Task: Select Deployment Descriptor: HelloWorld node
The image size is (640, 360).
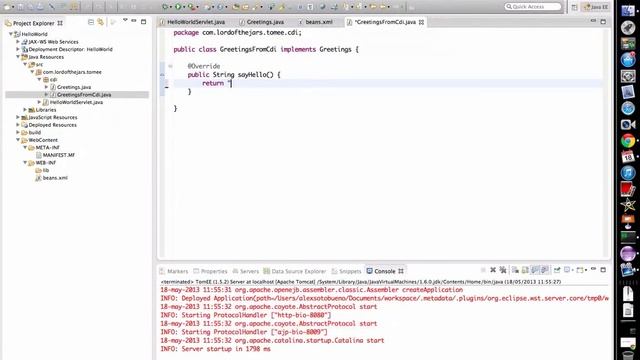Action: (x=70, y=49)
